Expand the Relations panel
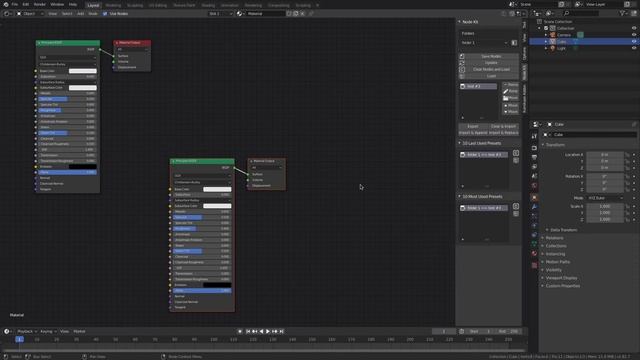 tap(553, 238)
